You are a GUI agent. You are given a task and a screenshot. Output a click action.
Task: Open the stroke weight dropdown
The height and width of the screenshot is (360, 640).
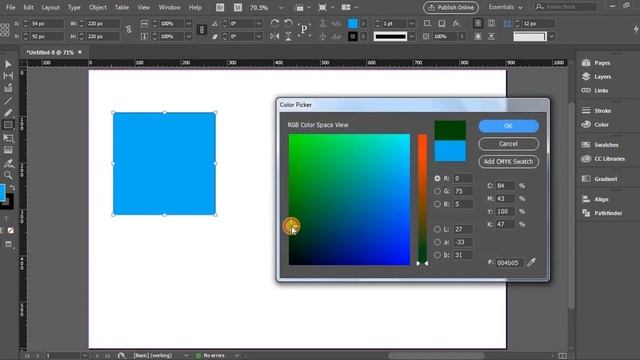coord(412,24)
